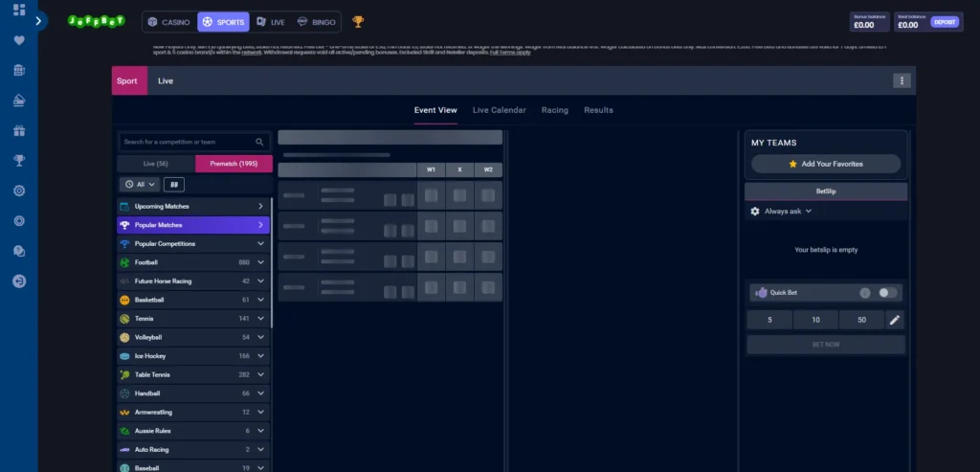Open promotions gift icon in sidebar
Image resolution: width=980 pixels, height=472 pixels.
[19, 130]
